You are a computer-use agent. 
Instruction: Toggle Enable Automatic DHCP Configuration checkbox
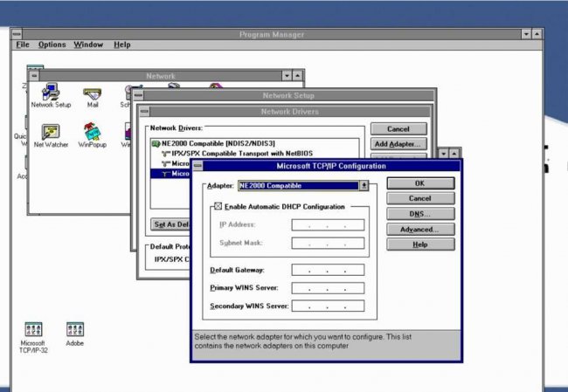(218, 206)
